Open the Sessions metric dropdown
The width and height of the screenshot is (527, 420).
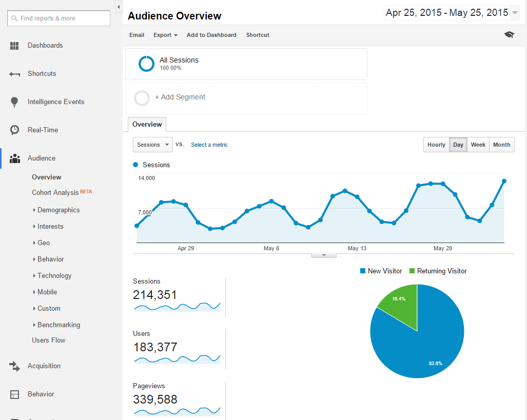[153, 145]
